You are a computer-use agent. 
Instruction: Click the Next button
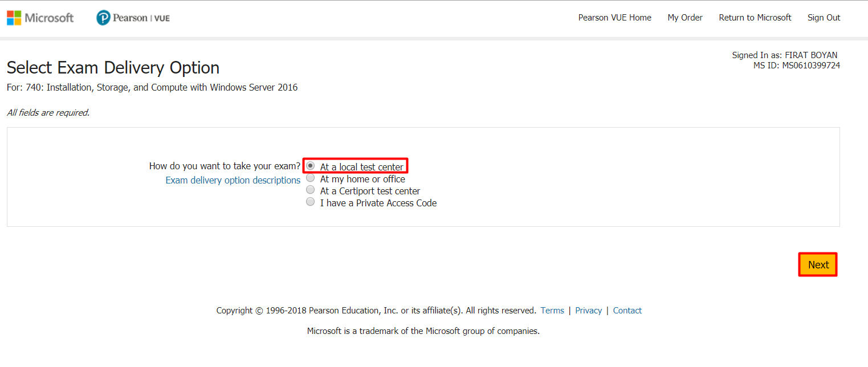click(818, 265)
